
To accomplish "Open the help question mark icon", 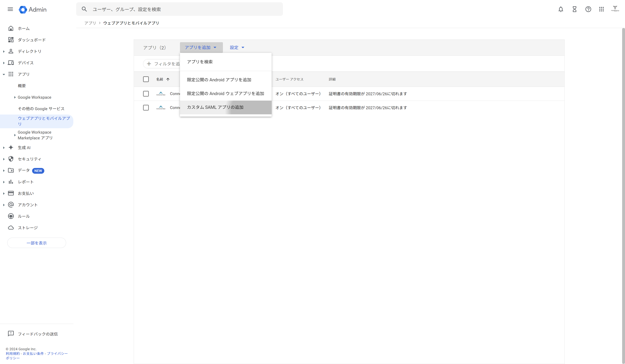I will 588,9.
